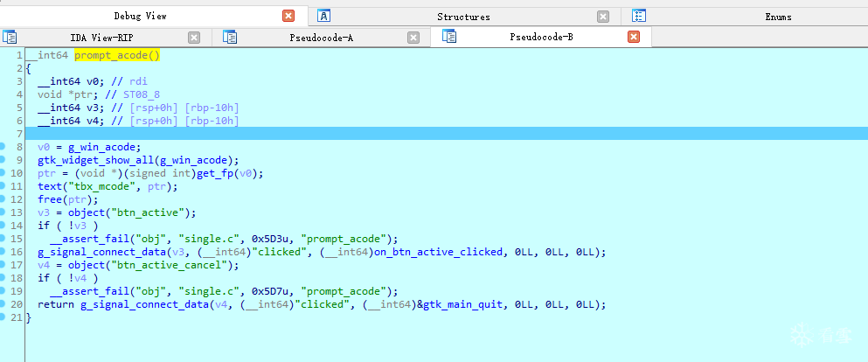
Task: Close the IDA View-RIP tab
Action: point(194,38)
